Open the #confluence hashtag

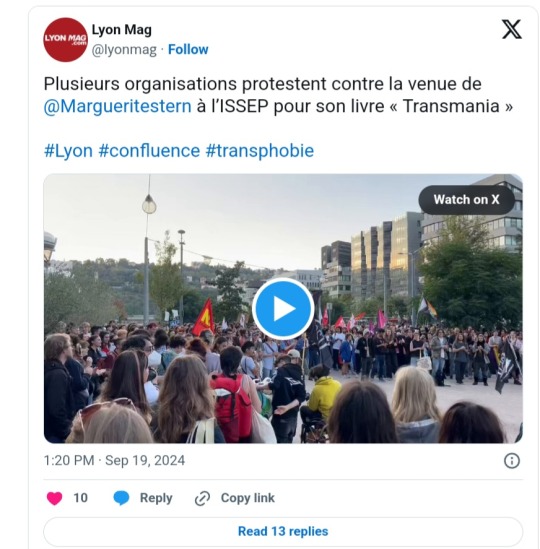(x=149, y=151)
